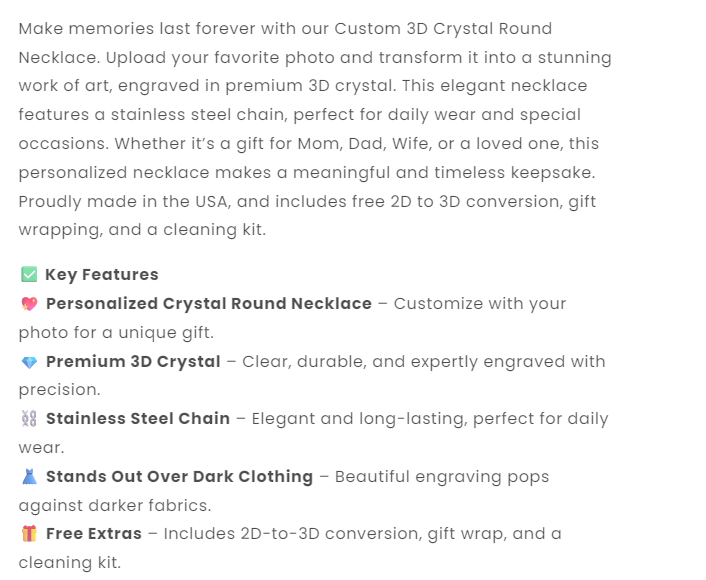The width and height of the screenshot is (706, 580).
Task: Click the blue dress emoji icon
Action: tap(29, 477)
